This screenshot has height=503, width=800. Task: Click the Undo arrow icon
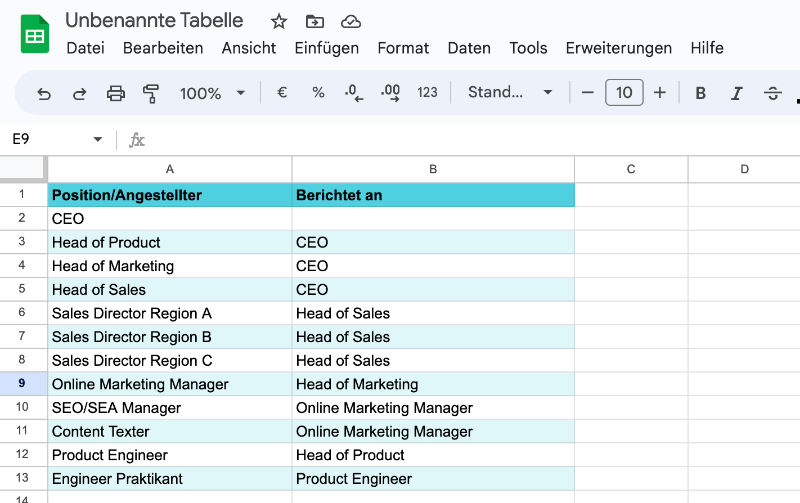click(x=44, y=93)
